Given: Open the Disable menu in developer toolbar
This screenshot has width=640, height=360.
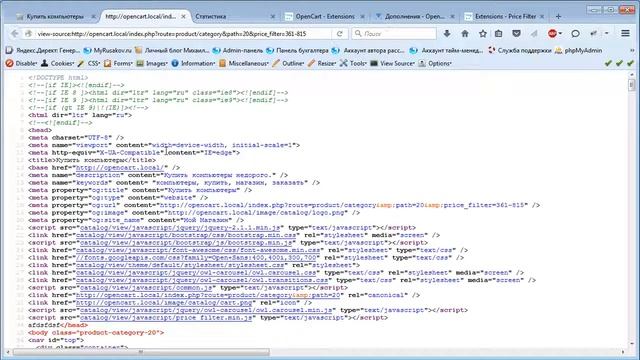Looking at the screenshot, I should tap(21, 63).
